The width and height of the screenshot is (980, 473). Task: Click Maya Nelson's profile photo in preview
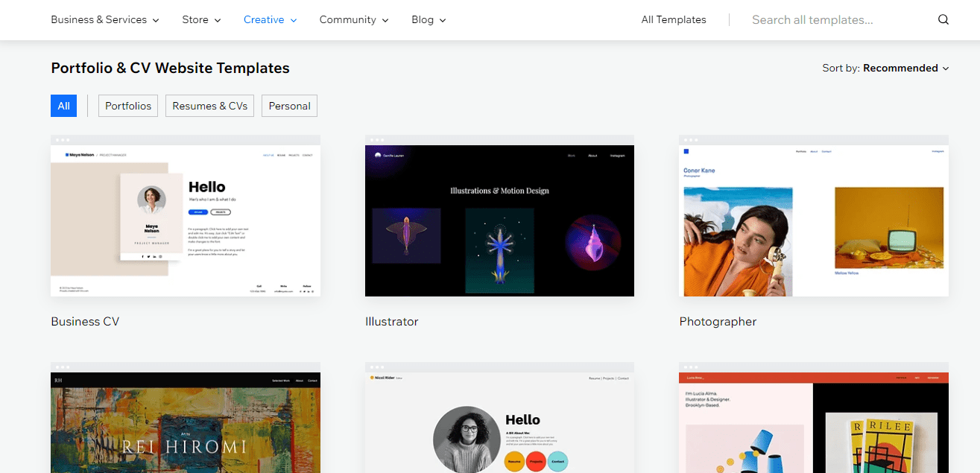151,200
